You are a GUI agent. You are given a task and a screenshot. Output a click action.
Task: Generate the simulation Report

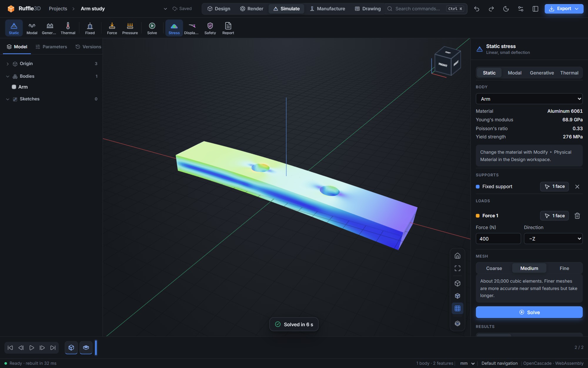228,28
